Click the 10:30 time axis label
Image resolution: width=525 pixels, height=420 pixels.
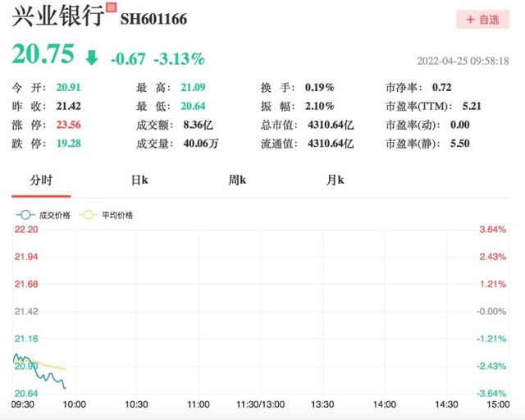pos(136,404)
